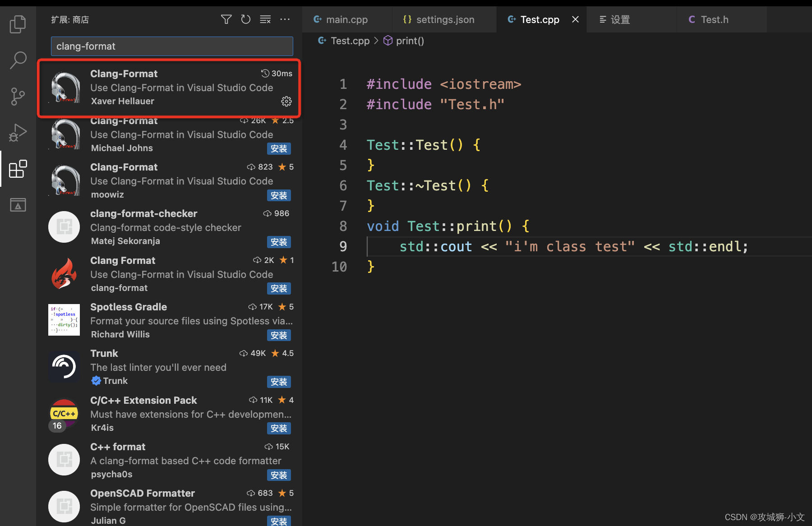Open the extensions filter funnel icon
The height and width of the screenshot is (526, 812).
(x=226, y=19)
